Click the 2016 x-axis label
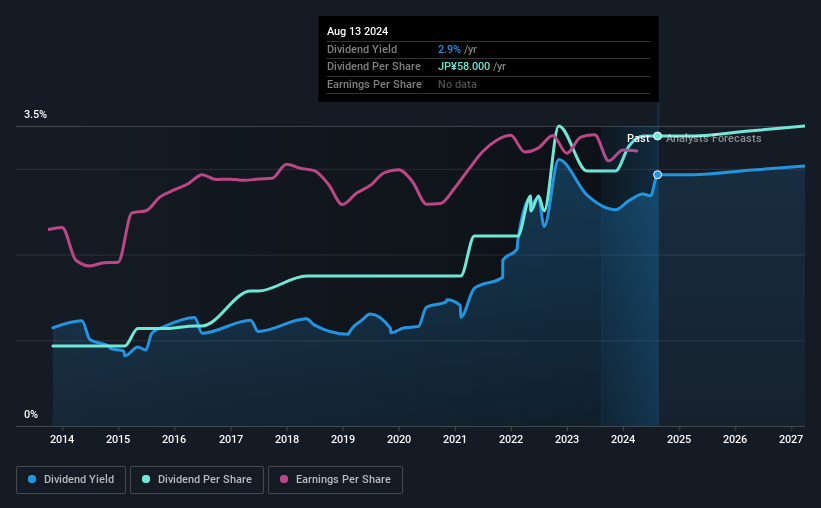 point(174,439)
